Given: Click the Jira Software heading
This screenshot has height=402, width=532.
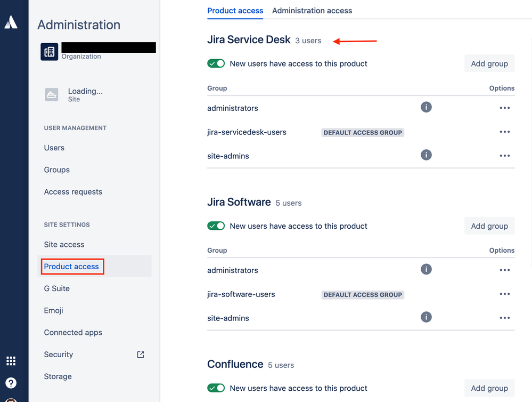Looking at the screenshot, I should (239, 202).
